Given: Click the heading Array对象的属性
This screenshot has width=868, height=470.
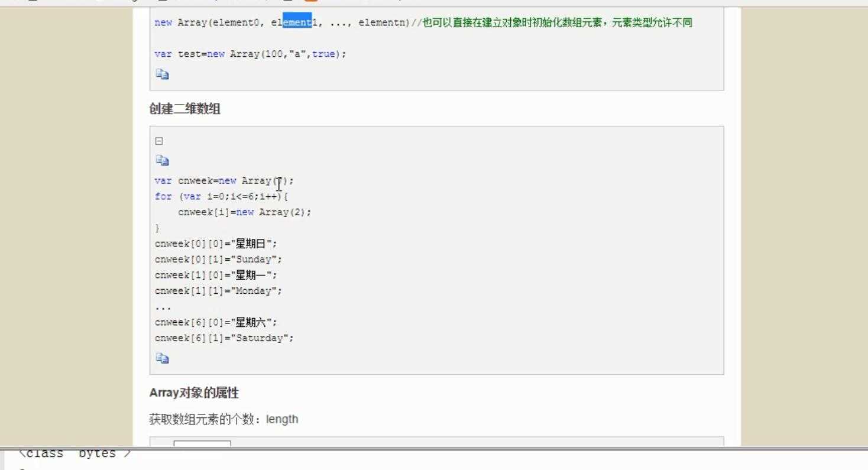Looking at the screenshot, I should point(194,393).
